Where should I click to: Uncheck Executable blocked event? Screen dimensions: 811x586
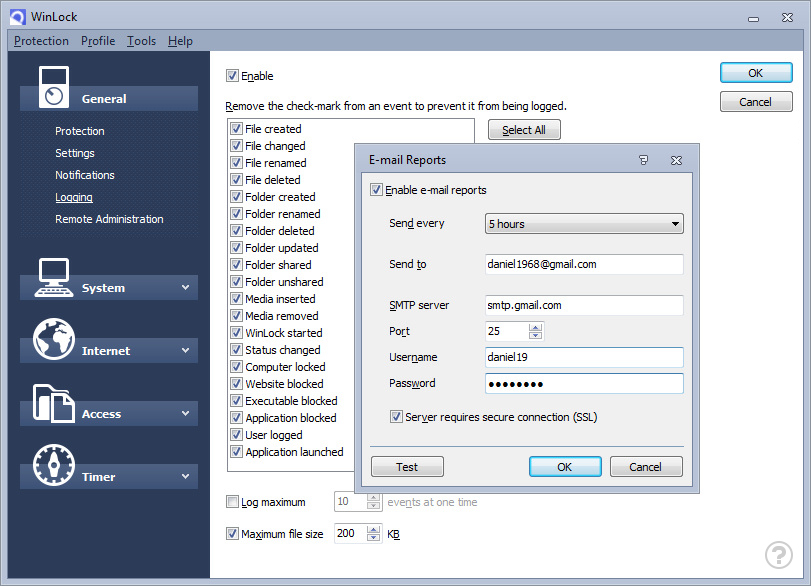coord(236,401)
